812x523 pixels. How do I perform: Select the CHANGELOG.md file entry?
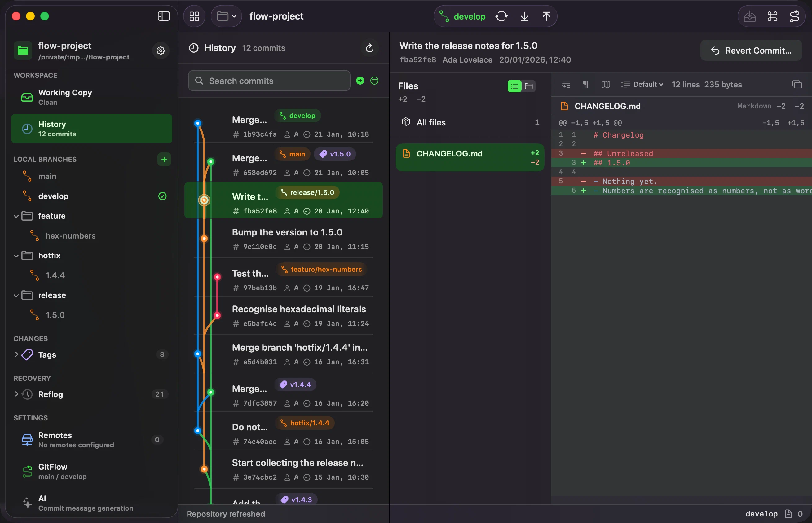[470, 158]
